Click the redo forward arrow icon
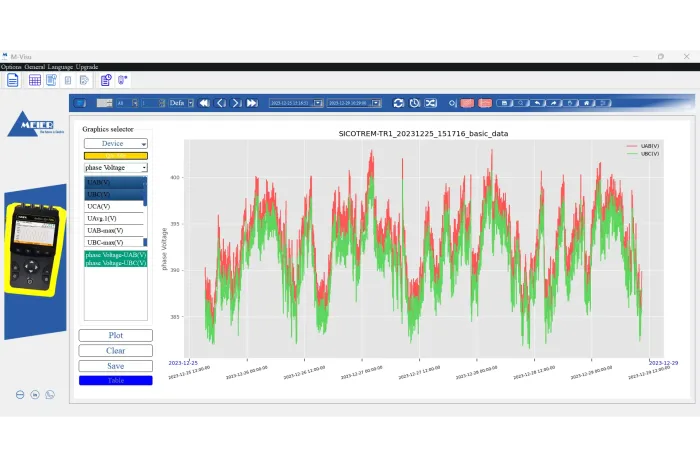The width and height of the screenshot is (700, 467). 554,103
